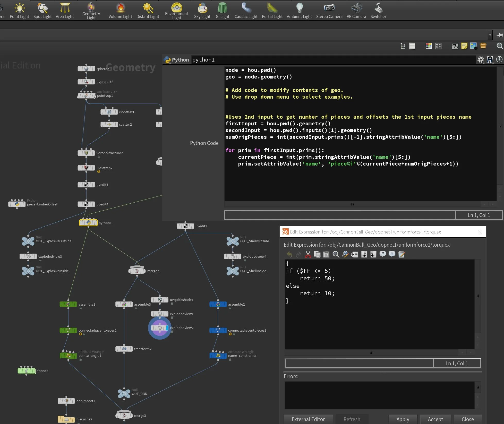Click the find magnifier in expression editor toolbar
The image size is (504, 424).
pos(336,255)
